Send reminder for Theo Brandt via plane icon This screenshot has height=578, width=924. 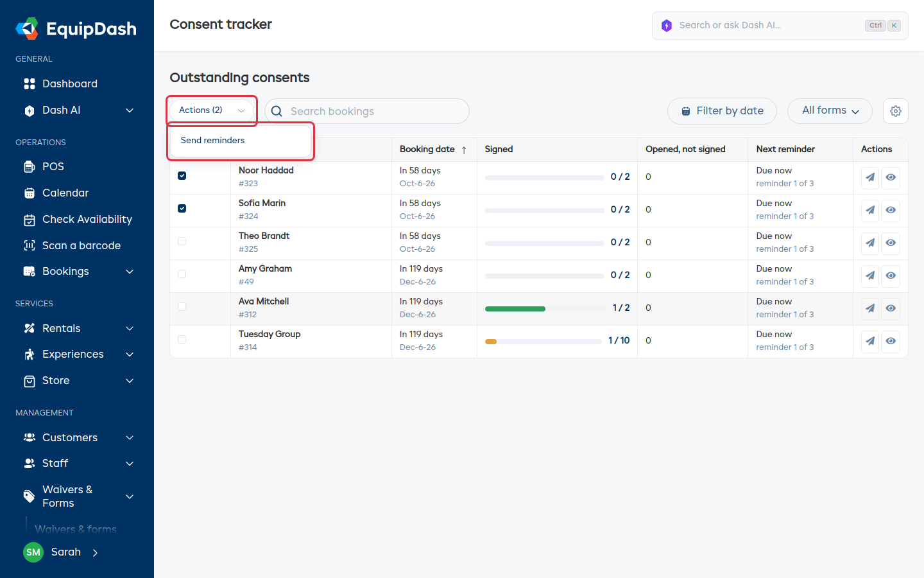(x=870, y=243)
